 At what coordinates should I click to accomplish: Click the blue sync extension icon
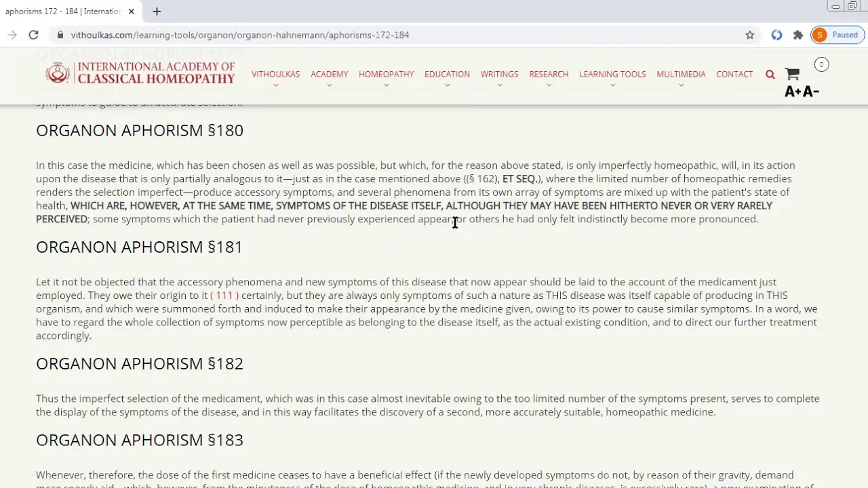(x=776, y=35)
